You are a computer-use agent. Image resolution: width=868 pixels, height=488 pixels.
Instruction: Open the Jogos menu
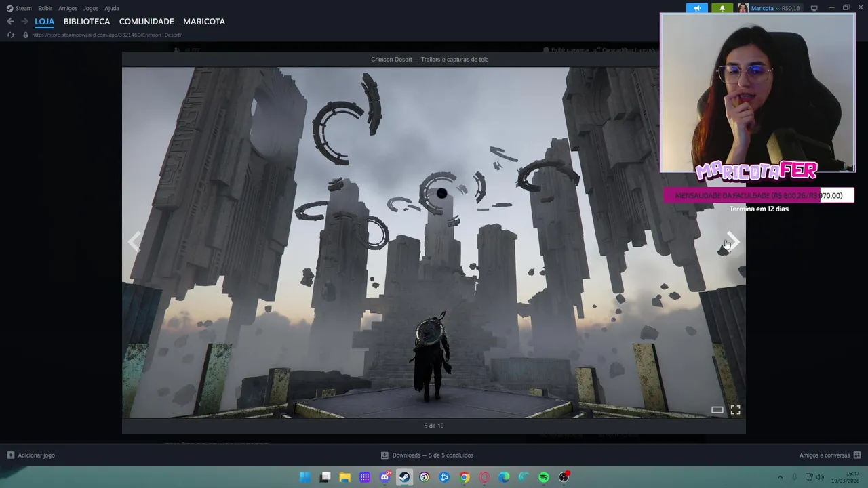(x=91, y=8)
